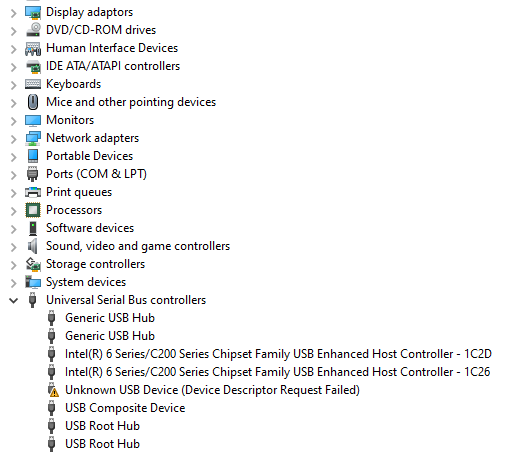Select the USB Enhanced Host Controller 1C2D entry
This screenshot has width=522, height=462.
[278, 354]
